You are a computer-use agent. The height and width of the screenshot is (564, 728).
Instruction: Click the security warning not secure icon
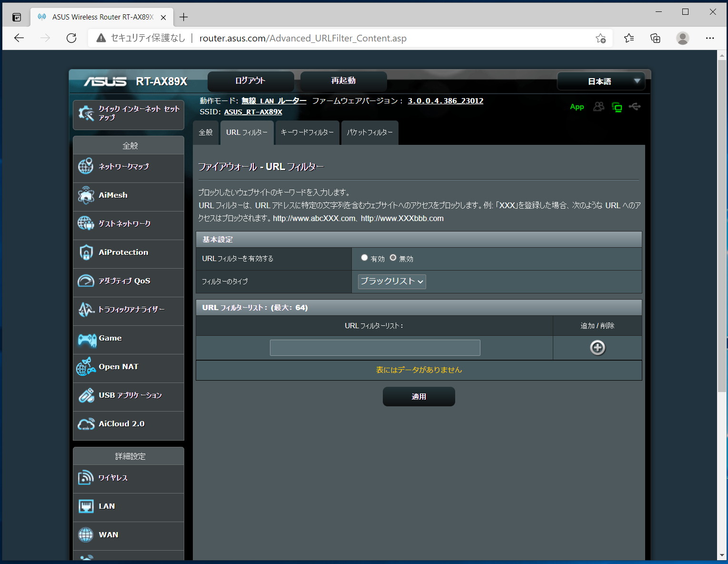point(101,38)
